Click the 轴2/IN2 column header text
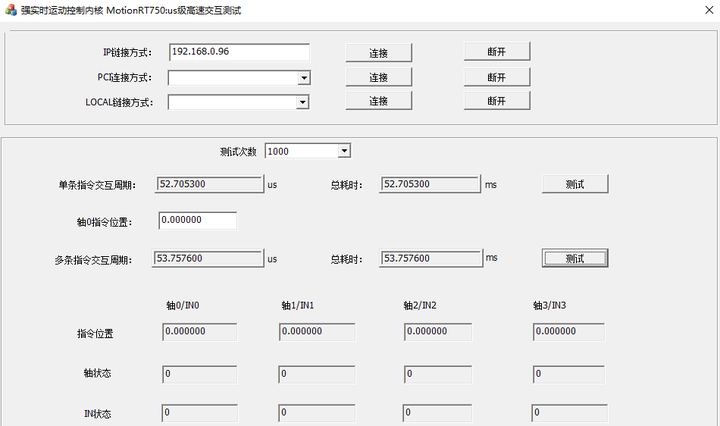The height and width of the screenshot is (426, 720). click(420, 305)
